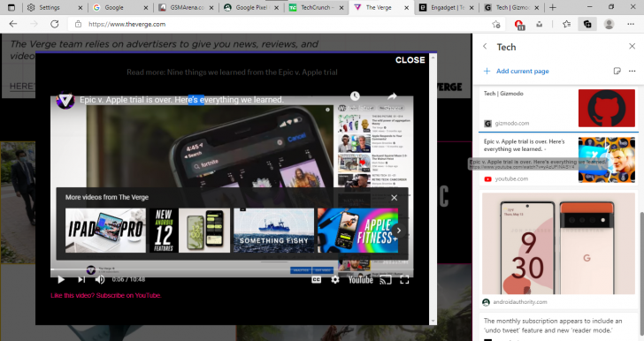Image resolution: width=644 pixels, height=341 pixels.
Task: Refresh the current page
Action: pos(54,24)
